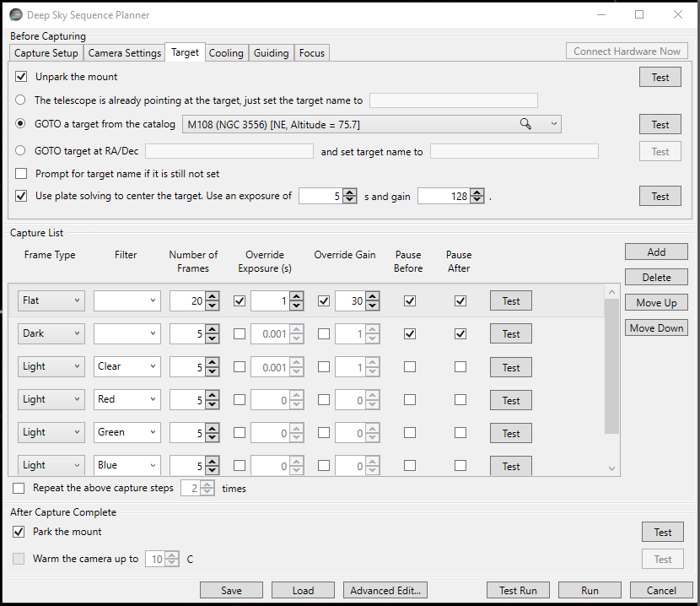Decrease plate solving gain with down arrow
Image resolution: width=700 pixels, height=606 pixels.
pos(477,200)
